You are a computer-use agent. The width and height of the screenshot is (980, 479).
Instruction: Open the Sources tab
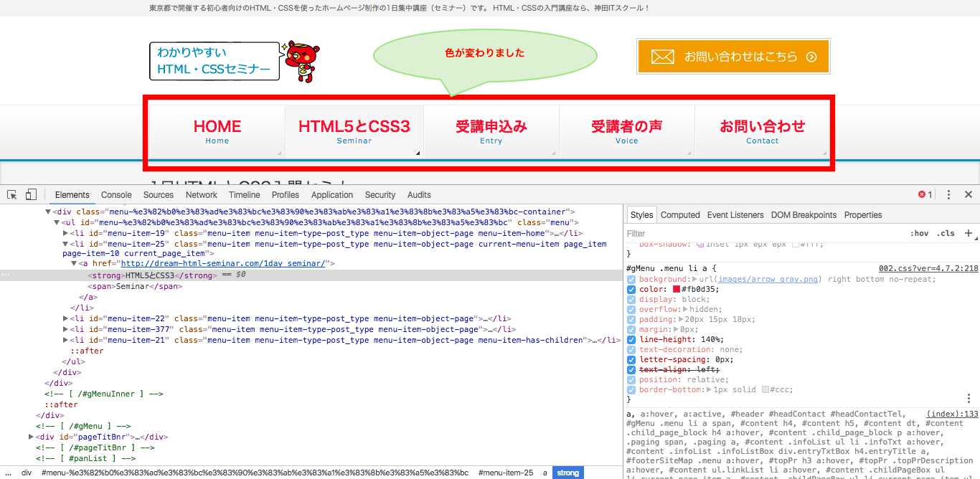[x=159, y=195]
